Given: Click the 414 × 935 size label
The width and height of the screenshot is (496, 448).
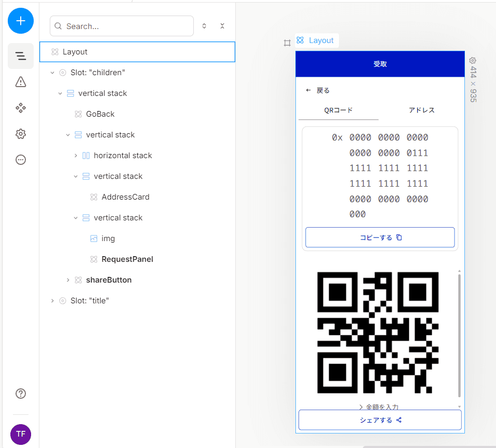Looking at the screenshot, I should point(473,84).
